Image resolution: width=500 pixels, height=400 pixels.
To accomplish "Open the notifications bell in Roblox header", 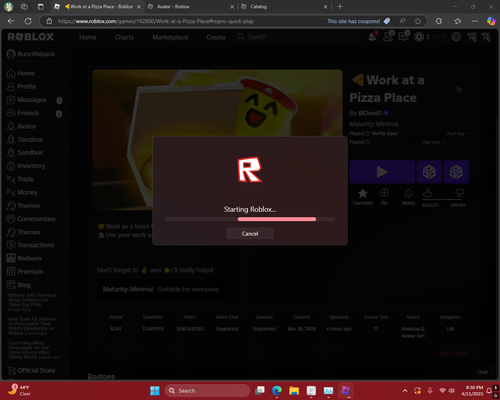I will (372, 37).
